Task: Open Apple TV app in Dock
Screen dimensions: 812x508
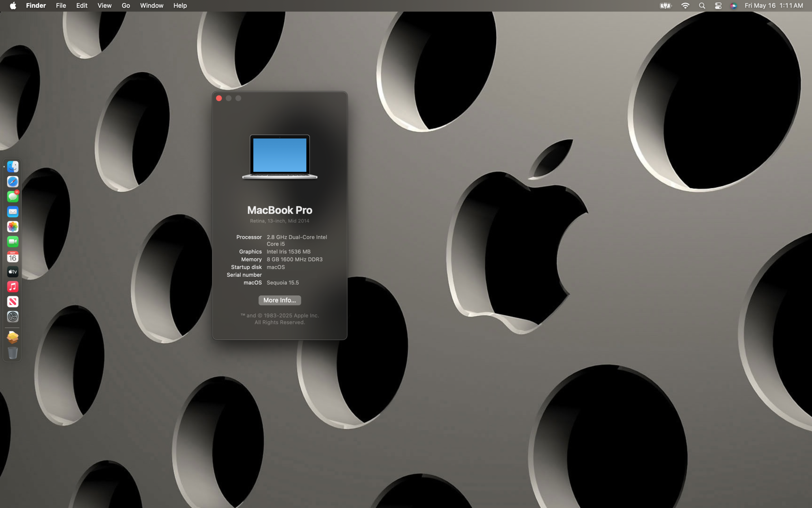Action: pos(13,271)
